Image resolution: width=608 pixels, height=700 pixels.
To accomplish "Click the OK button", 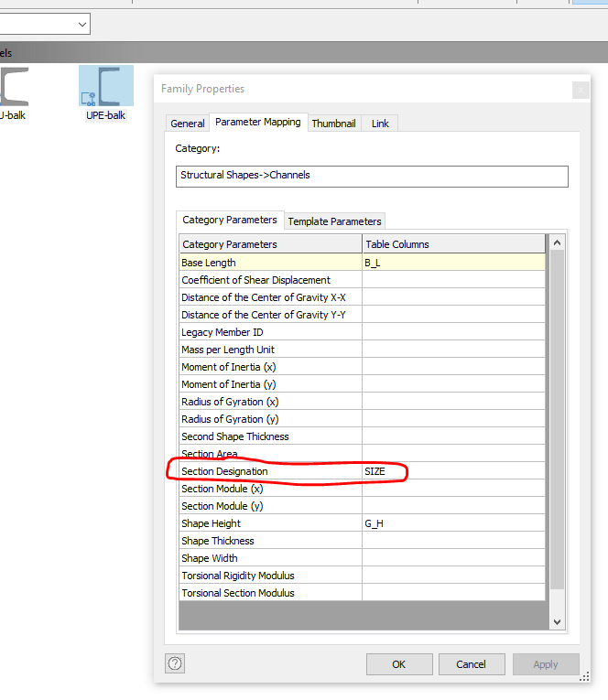I will 399,664.
